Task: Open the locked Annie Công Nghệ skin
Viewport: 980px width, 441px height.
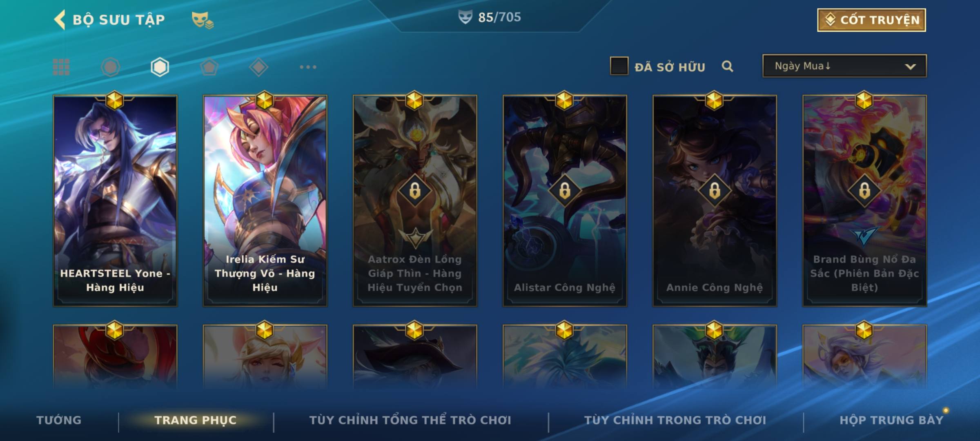Action: pyautogui.click(x=715, y=201)
